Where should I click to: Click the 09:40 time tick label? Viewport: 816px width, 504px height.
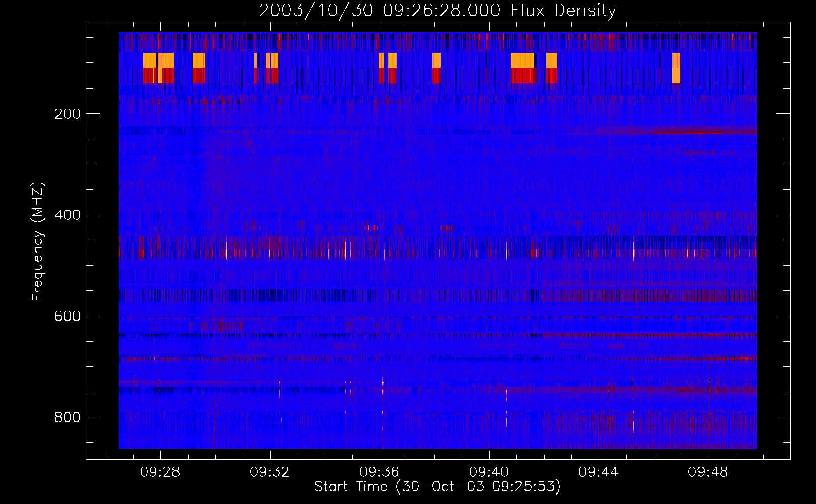pyautogui.click(x=489, y=472)
